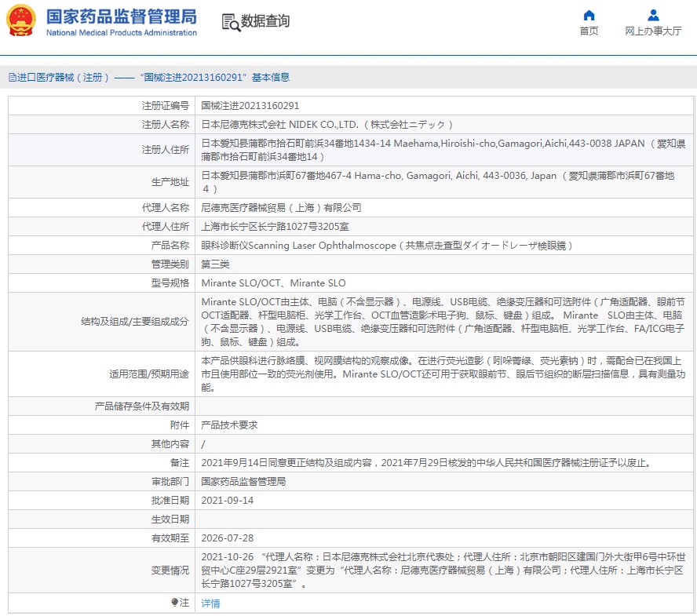The height and width of the screenshot is (616, 697).
Task: Click the 首页 house icon
Action: [x=589, y=15]
